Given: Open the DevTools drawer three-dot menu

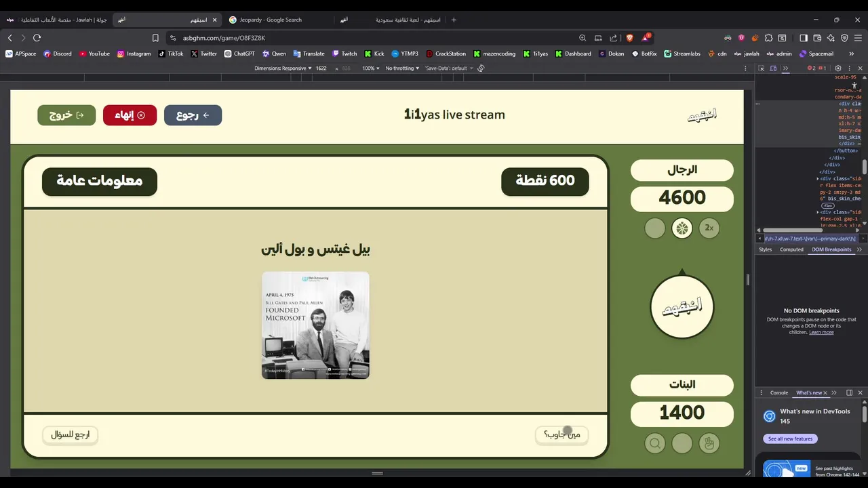Looking at the screenshot, I should [762, 392].
